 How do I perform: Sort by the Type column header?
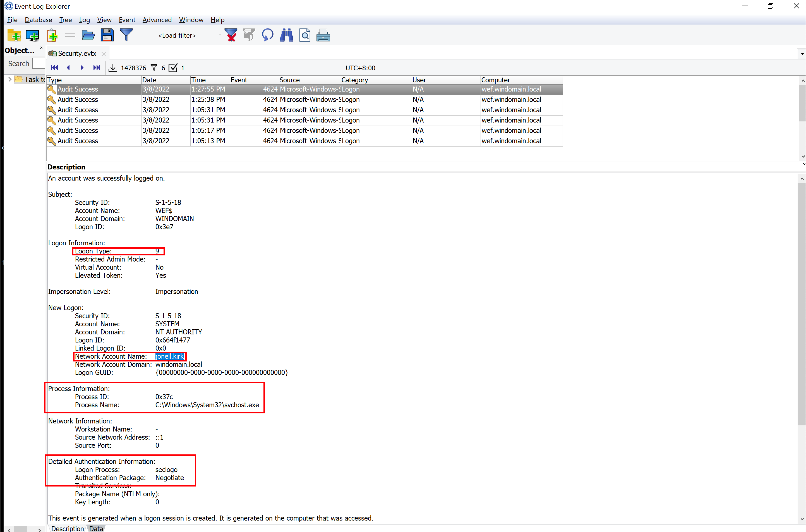click(x=94, y=80)
